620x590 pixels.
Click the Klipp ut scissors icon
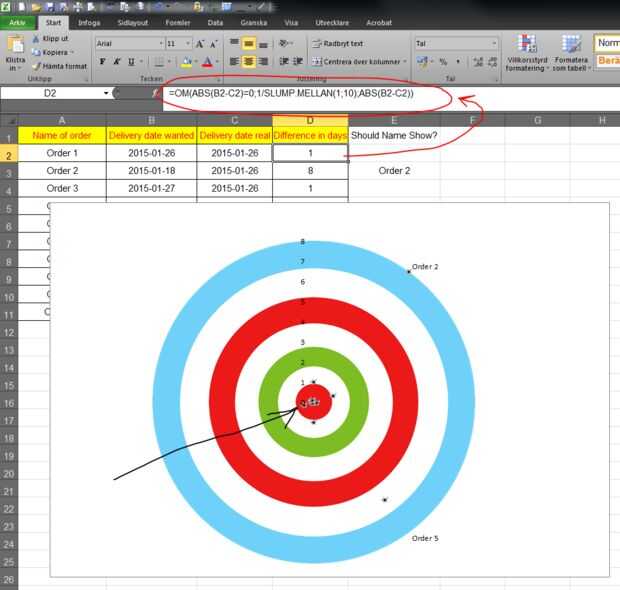36,39
